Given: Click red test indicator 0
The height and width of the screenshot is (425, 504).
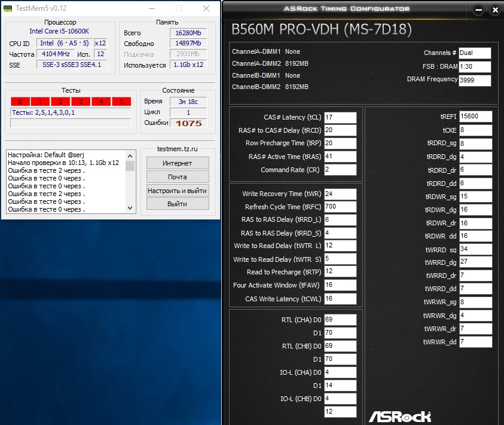Looking at the screenshot, I should (x=20, y=102).
